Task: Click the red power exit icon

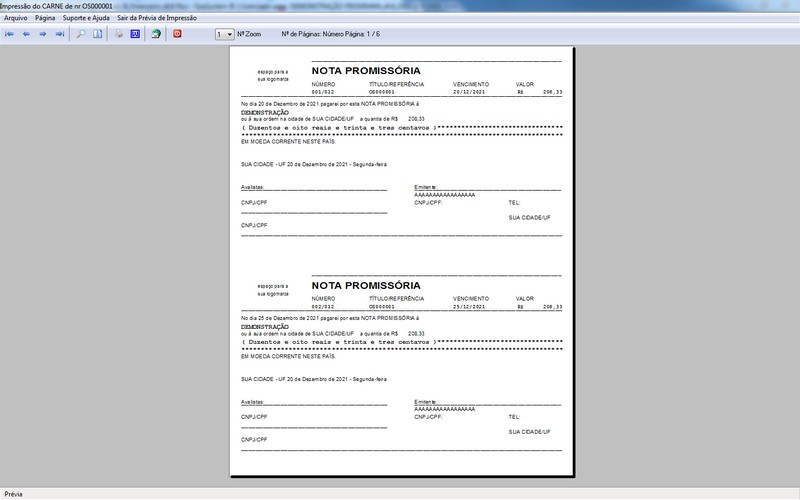Action: 177,34
